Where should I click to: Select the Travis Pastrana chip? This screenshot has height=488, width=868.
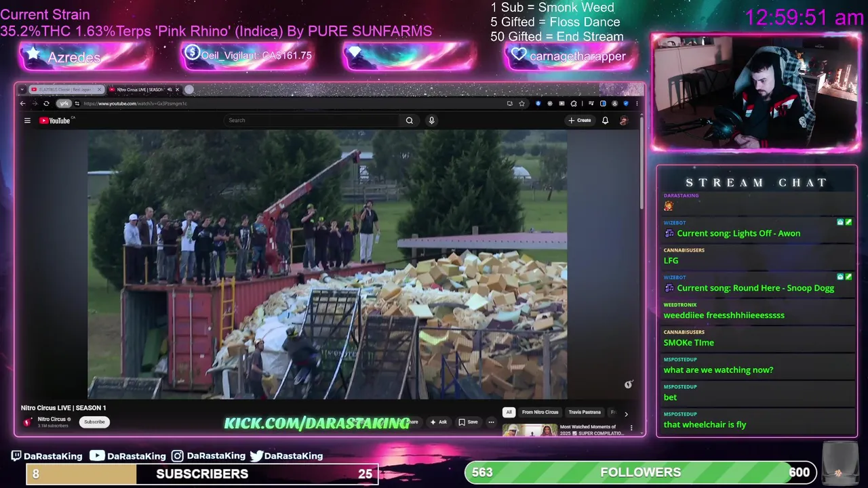coord(585,412)
